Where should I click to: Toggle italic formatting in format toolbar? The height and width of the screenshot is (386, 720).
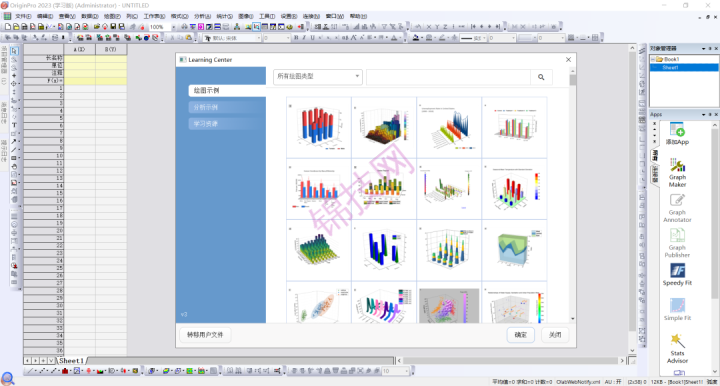click(304, 38)
